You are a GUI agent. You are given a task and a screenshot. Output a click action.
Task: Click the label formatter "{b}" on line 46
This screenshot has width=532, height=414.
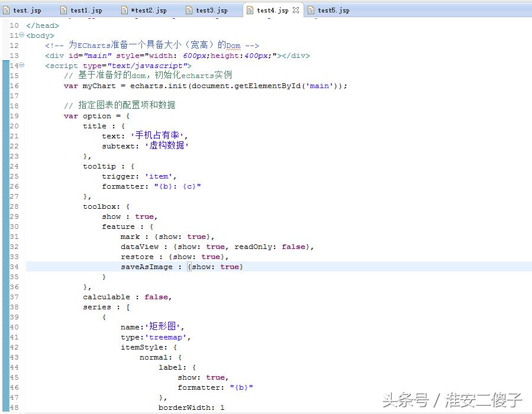(241, 387)
